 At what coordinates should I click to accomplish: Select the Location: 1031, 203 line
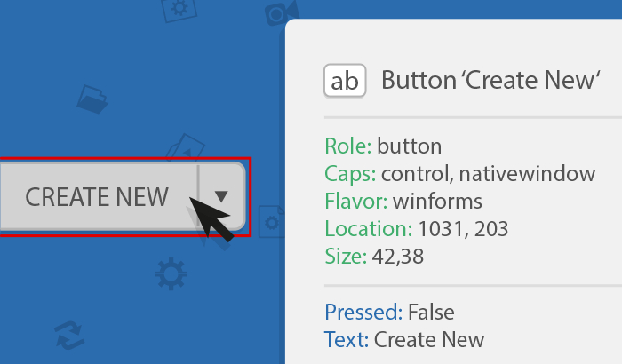[417, 229]
